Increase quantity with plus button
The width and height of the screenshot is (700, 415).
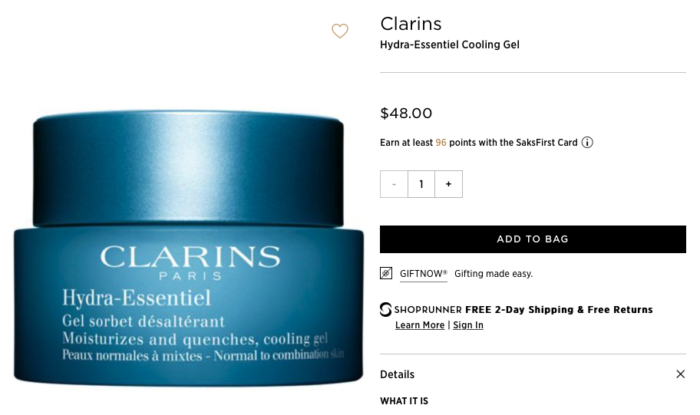pos(449,184)
